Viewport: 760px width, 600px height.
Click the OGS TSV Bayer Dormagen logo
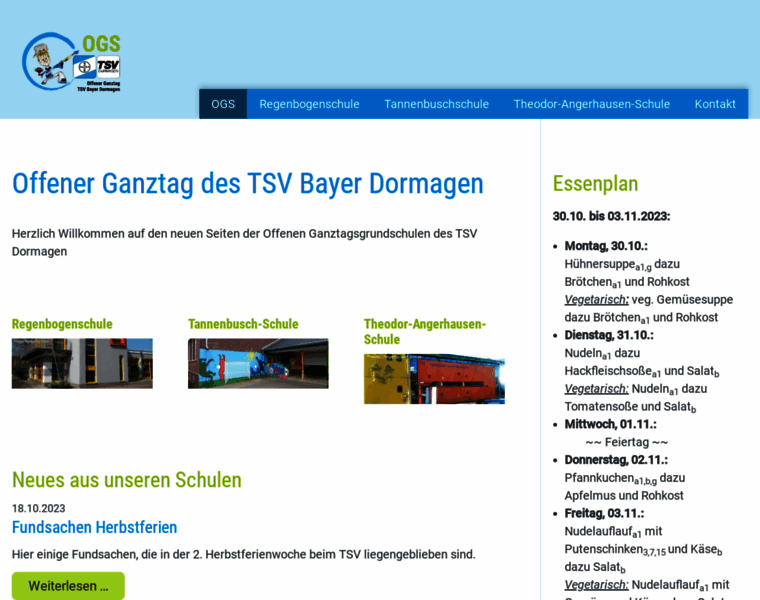click(71, 62)
